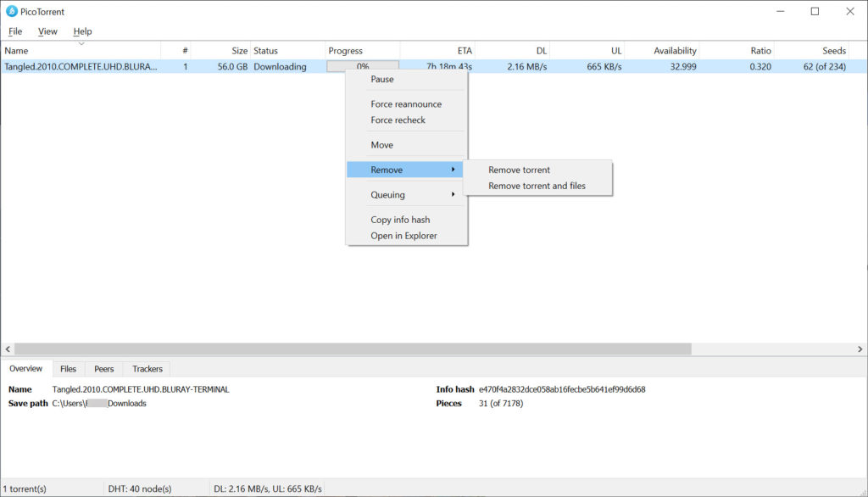Screen dimensions: 868x497
Task: Switch to the Trackers tab
Action: tap(147, 369)
